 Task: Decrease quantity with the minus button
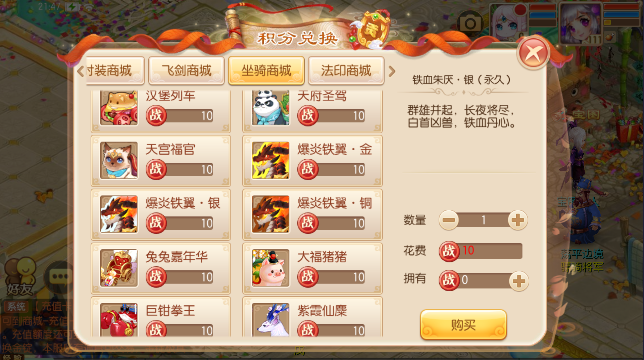click(449, 220)
